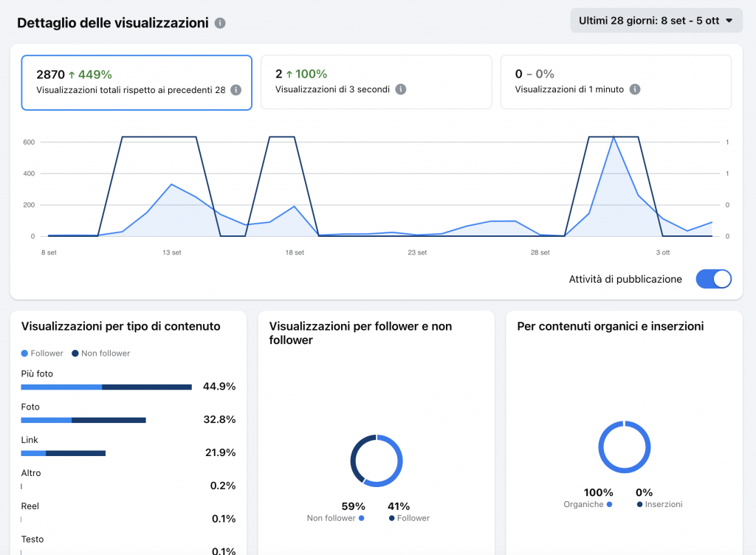Click the organic content donut chart

click(x=624, y=447)
